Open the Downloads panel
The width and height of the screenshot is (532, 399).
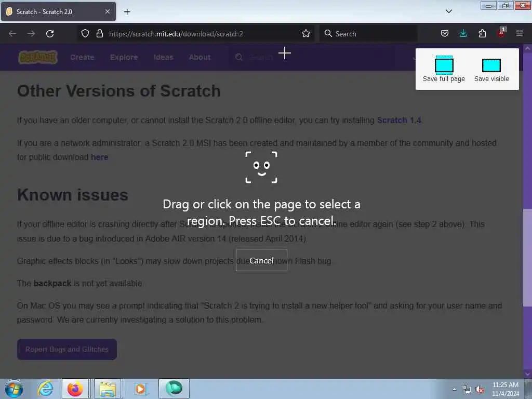[463, 34]
